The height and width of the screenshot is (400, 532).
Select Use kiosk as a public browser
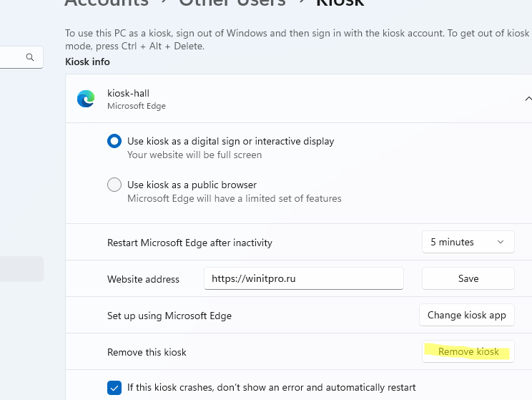coord(114,185)
